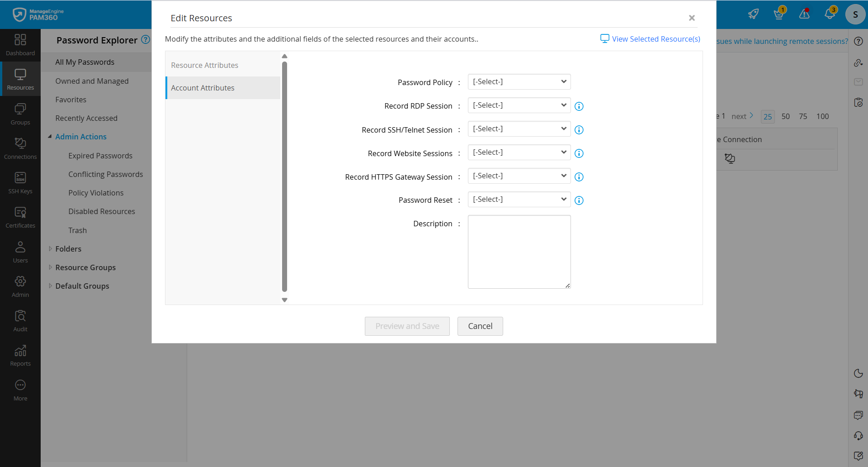The height and width of the screenshot is (467, 868).
Task: Click the notifications bell icon
Action: 830,14
